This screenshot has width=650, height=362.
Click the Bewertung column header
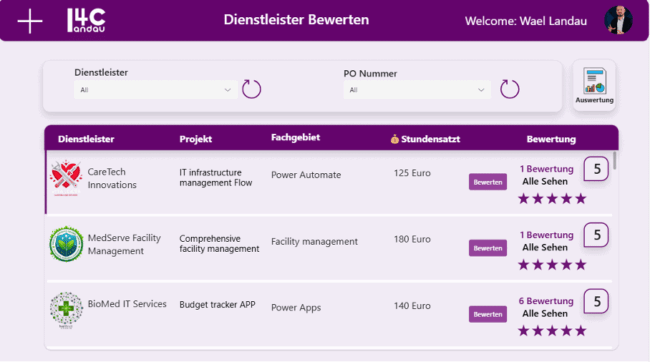(551, 139)
